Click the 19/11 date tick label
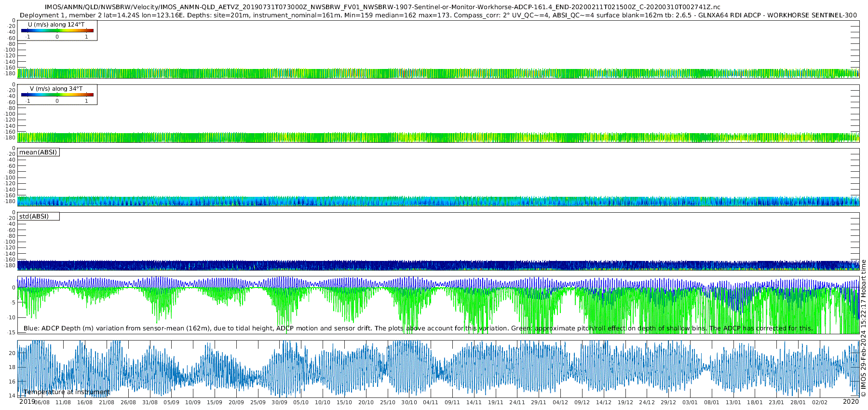The image size is (868, 410). point(496,402)
